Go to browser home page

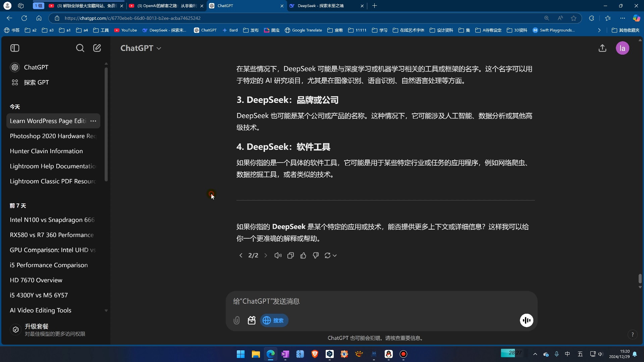point(39,18)
